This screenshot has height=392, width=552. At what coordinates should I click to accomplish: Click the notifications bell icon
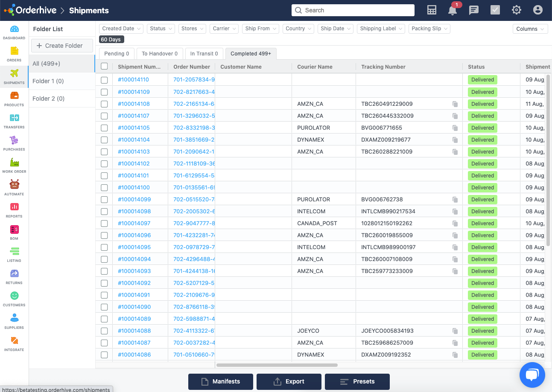click(x=453, y=10)
